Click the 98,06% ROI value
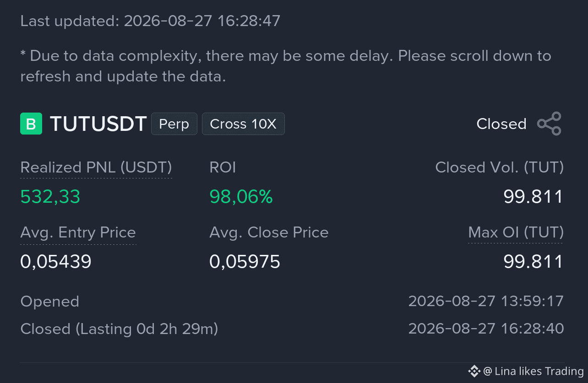Image resolution: width=588 pixels, height=383 pixels. click(x=241, y=197)
